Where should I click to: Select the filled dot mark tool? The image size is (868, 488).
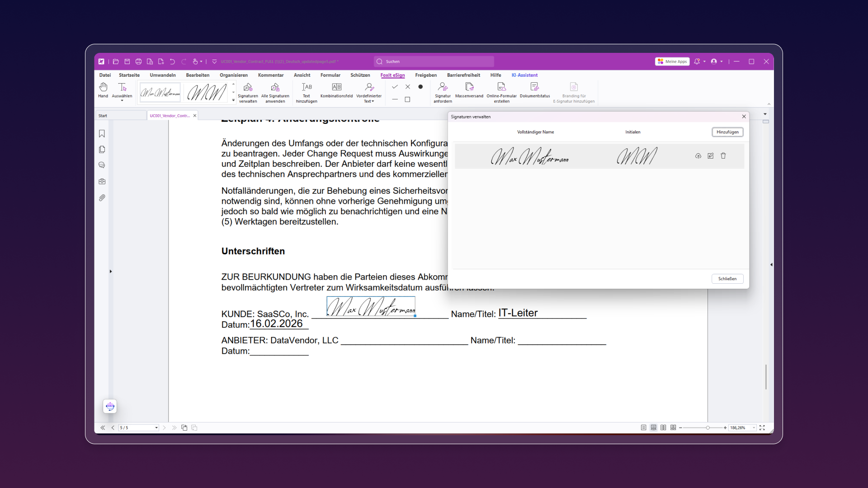(x=420, y=87)
